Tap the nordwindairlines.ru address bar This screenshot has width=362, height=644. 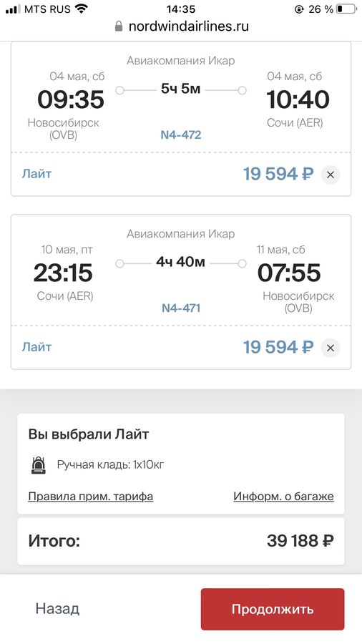coord(181,26)
